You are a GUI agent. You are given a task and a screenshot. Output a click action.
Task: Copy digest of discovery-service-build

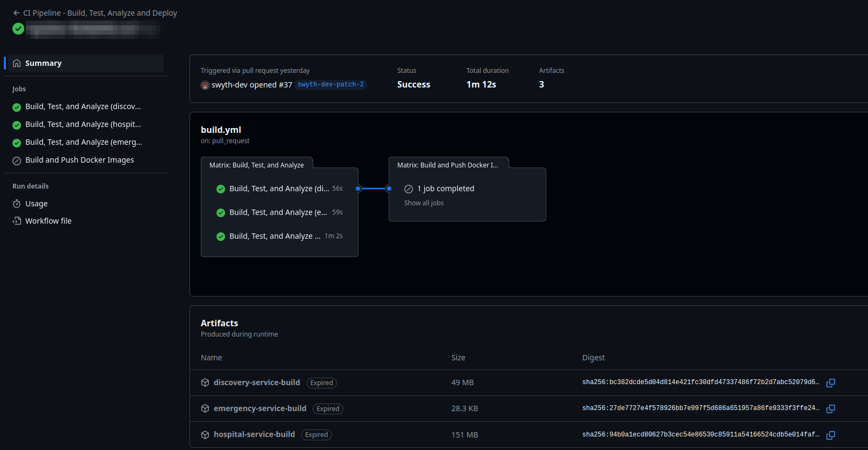831,382
